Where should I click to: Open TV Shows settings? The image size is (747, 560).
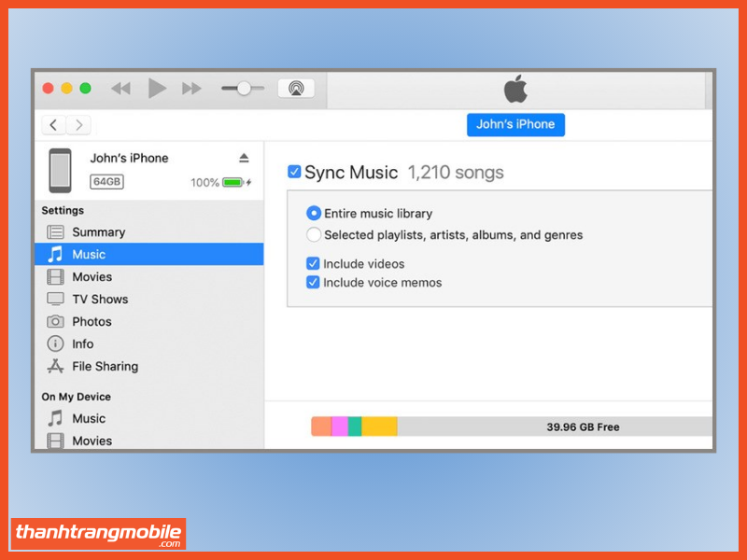(149, 299)
